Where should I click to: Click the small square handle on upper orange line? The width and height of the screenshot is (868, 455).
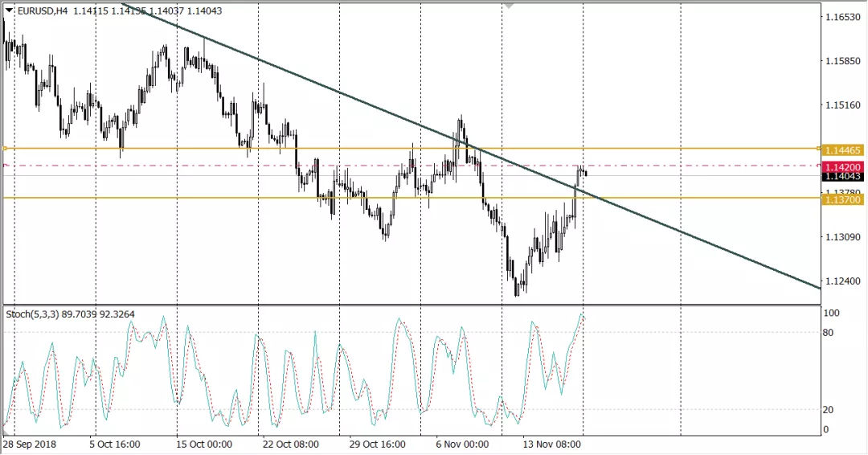click(x=5, y=149)
